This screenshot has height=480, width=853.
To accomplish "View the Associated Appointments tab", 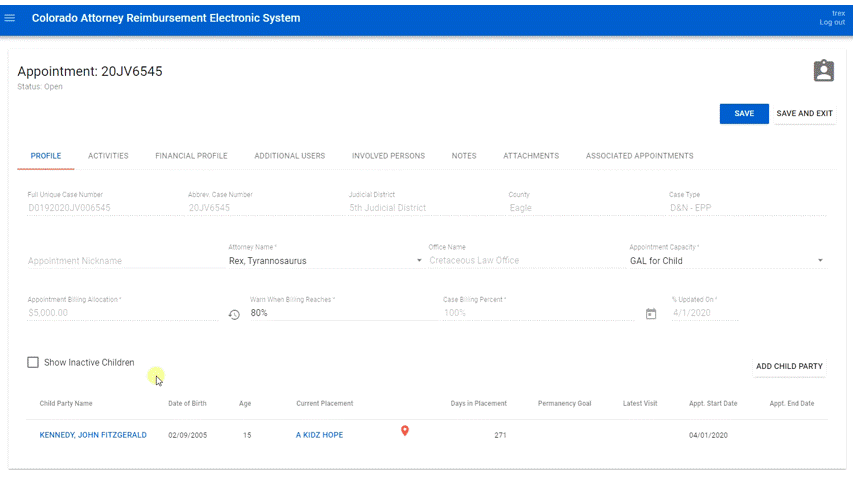I will [640, 156].
